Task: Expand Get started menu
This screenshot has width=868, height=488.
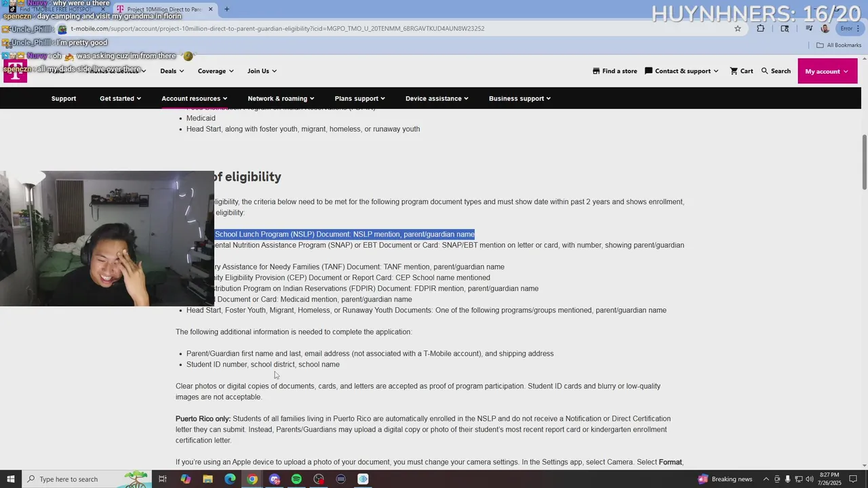Action: (120, 98)
